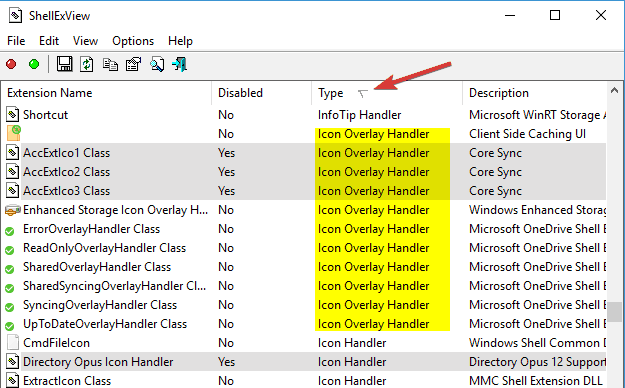Screen dimensions: 625x388
Task: Open the Help menu
Action: pyautogui.click(x=180, y=41)
